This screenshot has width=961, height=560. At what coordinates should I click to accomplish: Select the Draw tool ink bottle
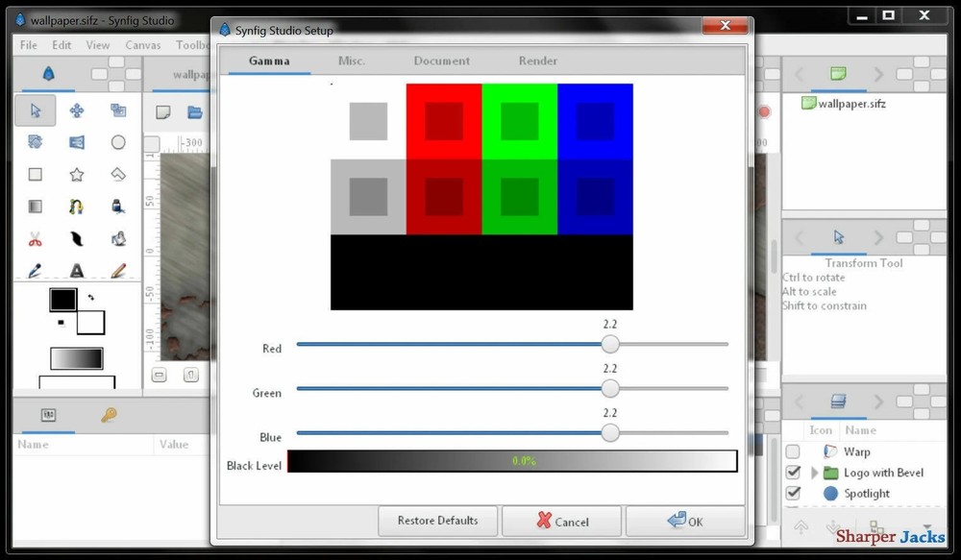point(118,207)
